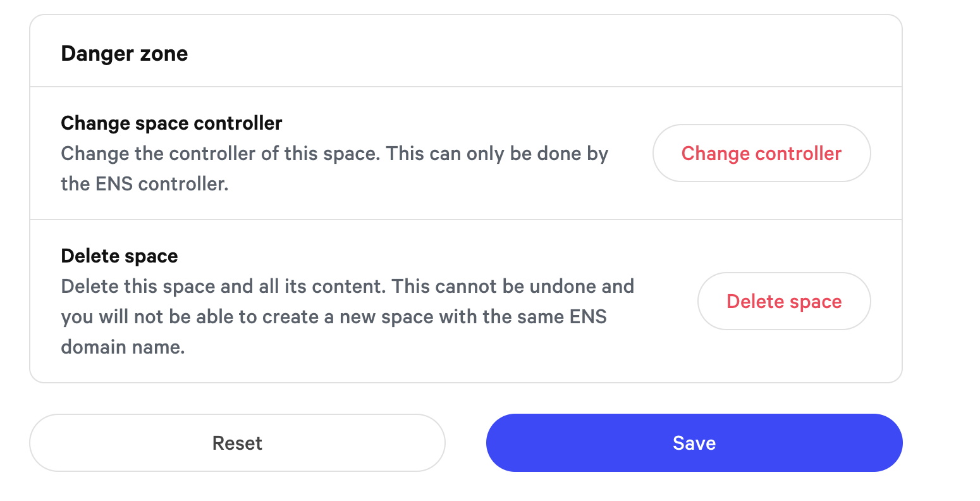Click the Change space controller title
This screenshot has height=501, width=980.
171,123
